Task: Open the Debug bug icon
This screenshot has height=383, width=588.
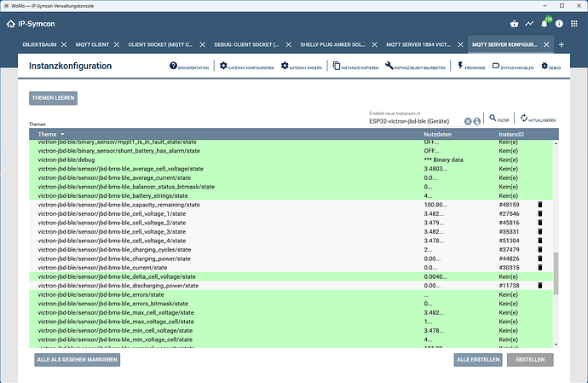Action: pyautogui.click(x=544, y=66)
